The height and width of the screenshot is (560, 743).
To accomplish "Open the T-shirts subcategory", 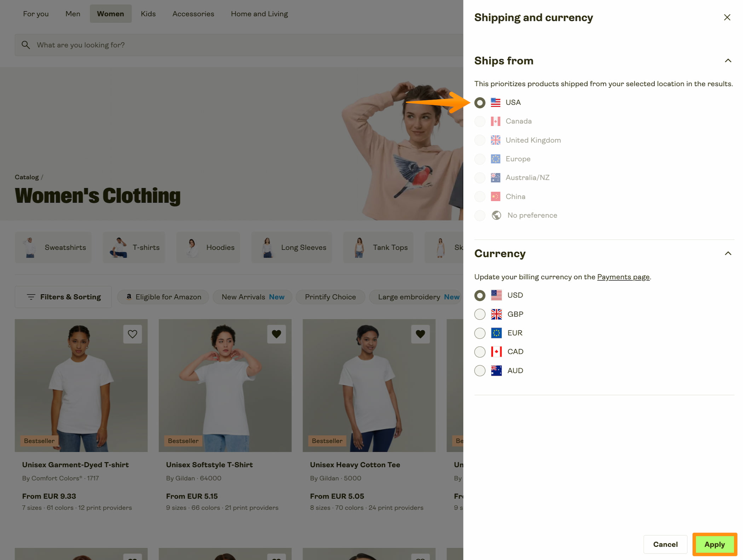I will point(134,247).
